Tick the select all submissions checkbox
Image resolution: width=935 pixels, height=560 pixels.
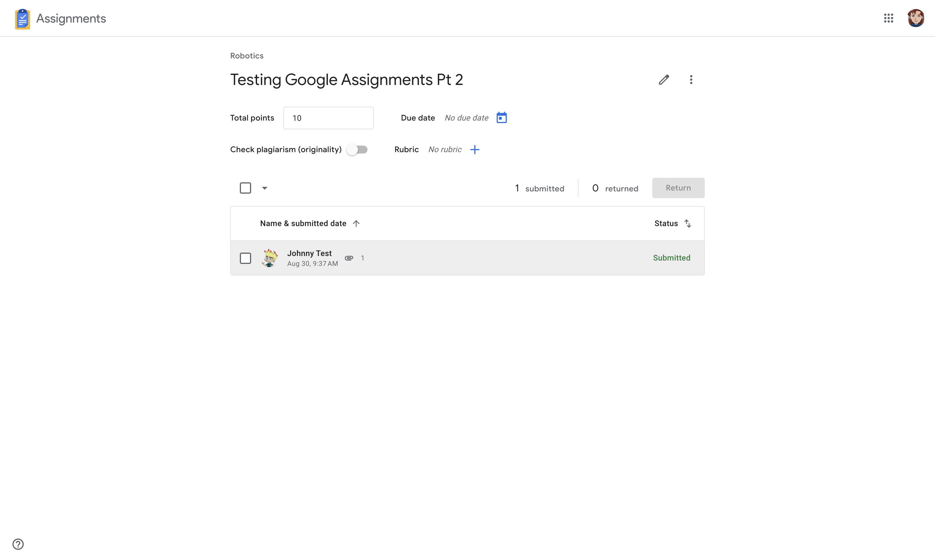pos(245,188)
